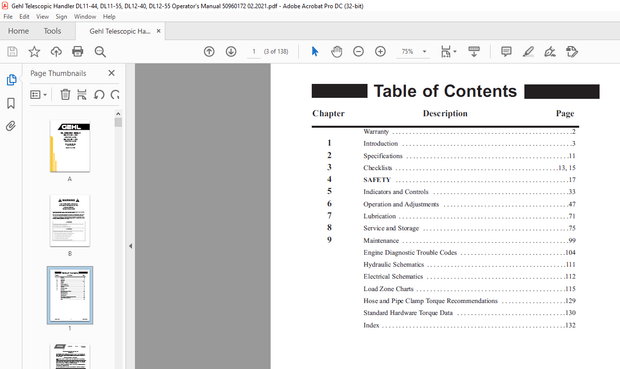Open the View menu
620x369 pixels.
tap(42, 17)
